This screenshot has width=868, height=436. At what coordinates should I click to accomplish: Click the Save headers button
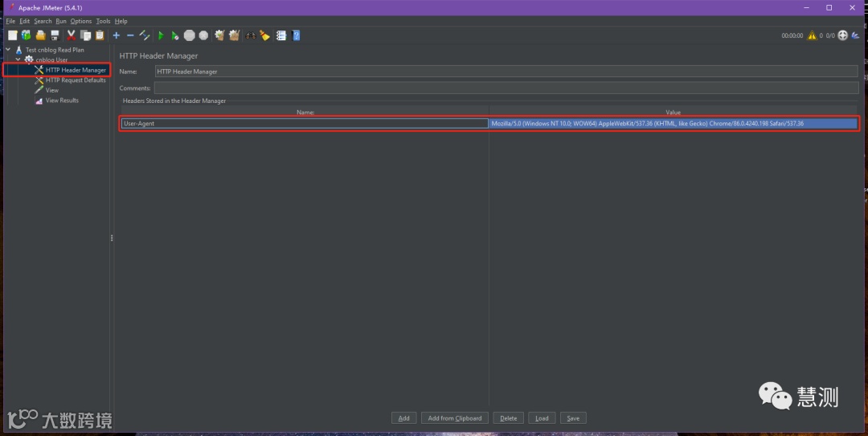pyautogui.click(x=573, y=418)
